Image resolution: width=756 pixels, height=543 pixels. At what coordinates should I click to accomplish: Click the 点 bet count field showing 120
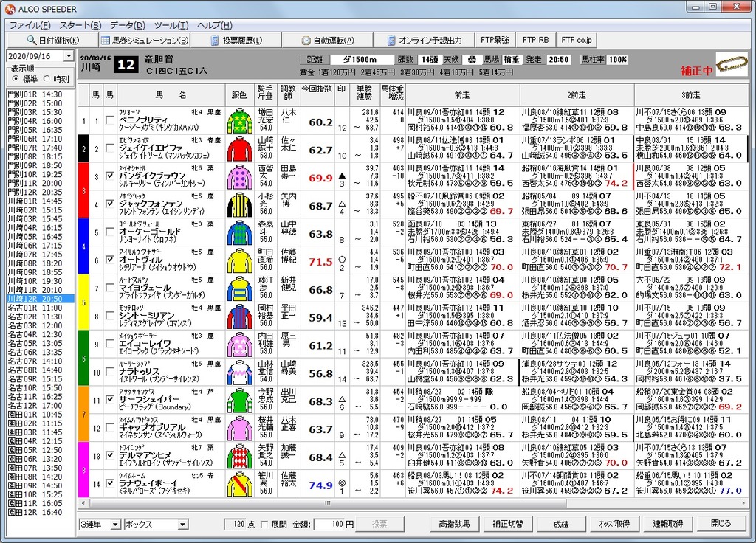click(x=236, y=525)
